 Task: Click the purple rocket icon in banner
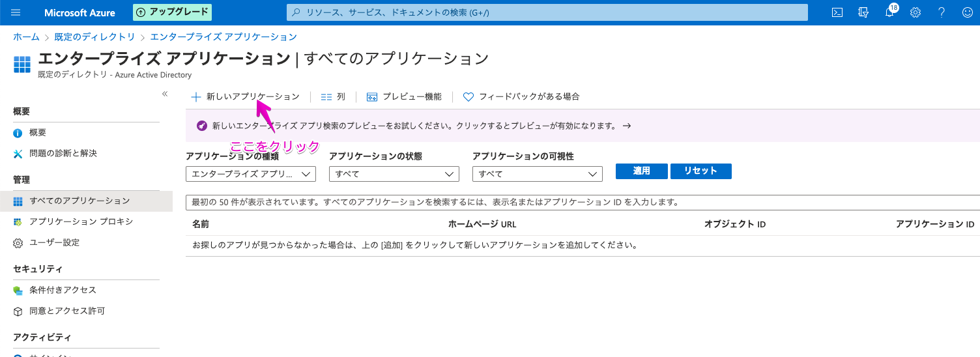click(x=202, y=126)
